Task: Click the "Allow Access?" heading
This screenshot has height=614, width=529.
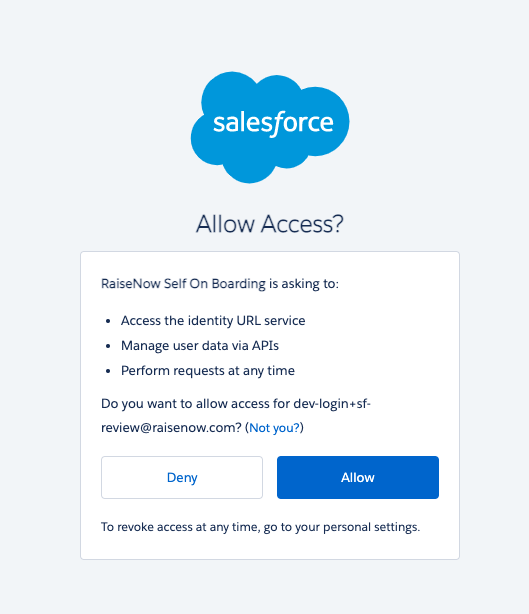Action: tap(270, 224)
